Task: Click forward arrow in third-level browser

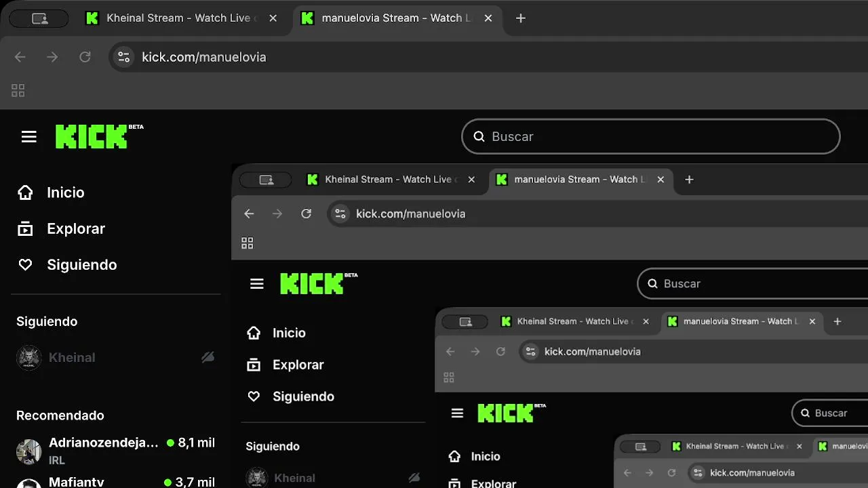Action: pos(475,351)
